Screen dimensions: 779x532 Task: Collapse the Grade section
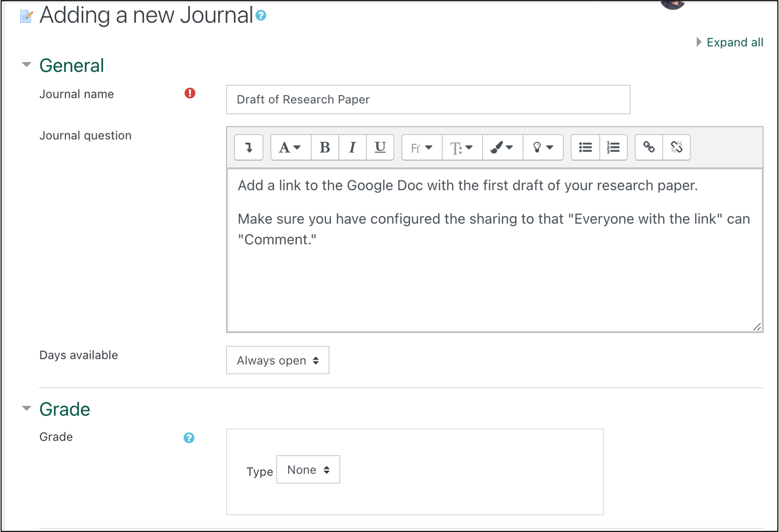pos(26,408)
